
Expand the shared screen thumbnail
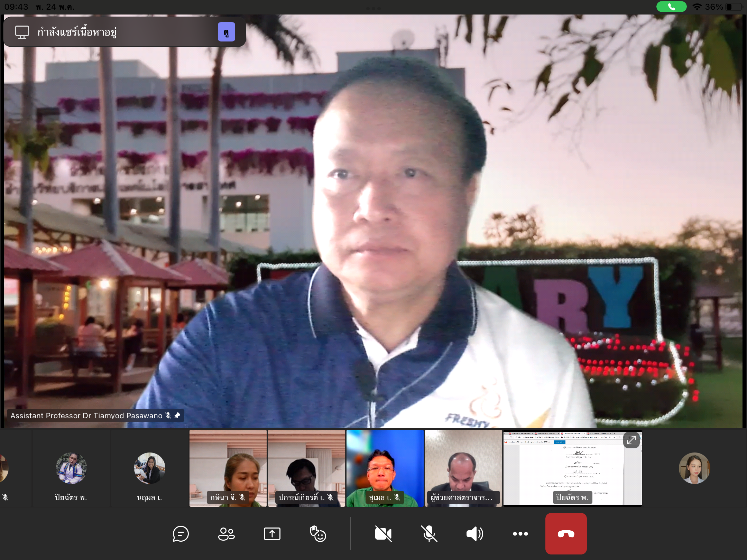(x=631, y=440)
